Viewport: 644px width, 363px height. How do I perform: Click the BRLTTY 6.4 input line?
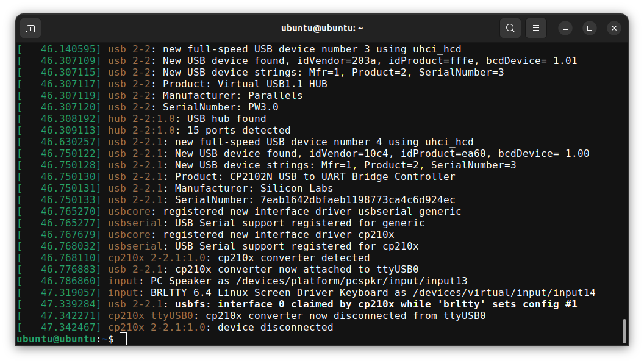click(x=306, y=293)
